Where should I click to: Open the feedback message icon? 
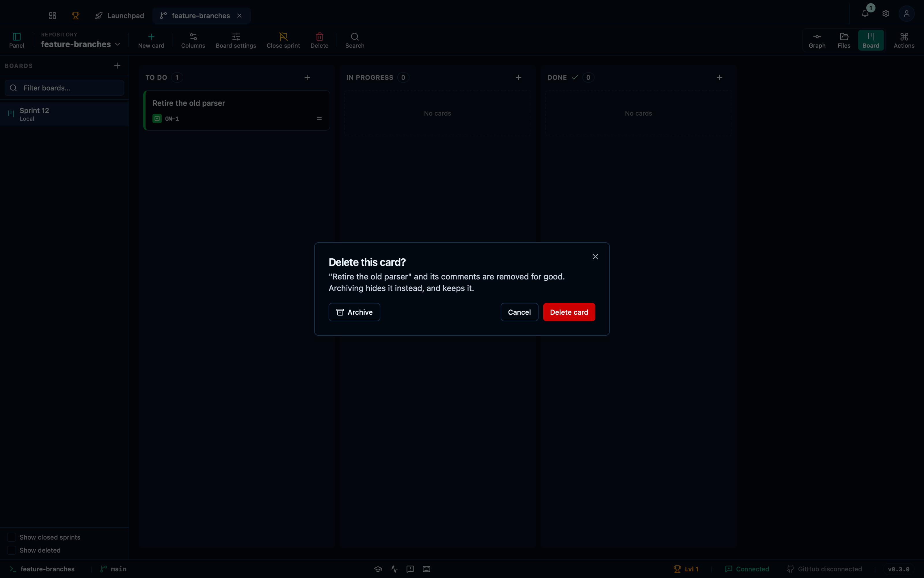[410, 569]
